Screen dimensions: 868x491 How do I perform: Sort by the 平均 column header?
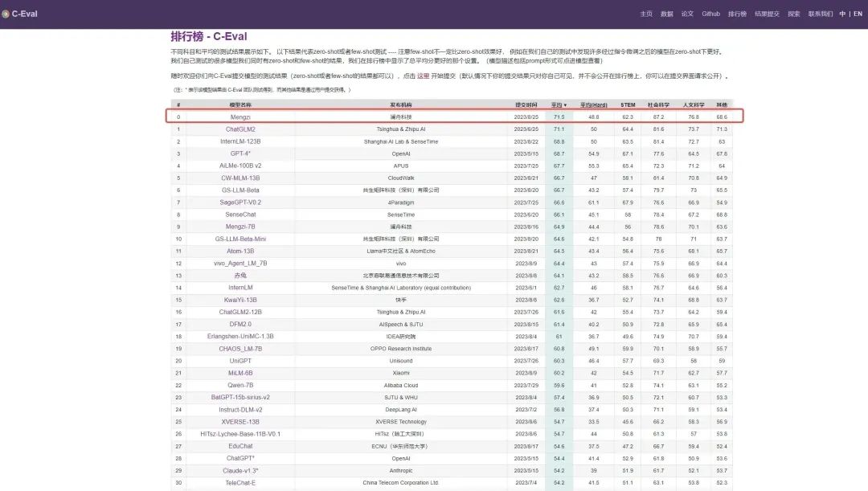coord(559,104)
